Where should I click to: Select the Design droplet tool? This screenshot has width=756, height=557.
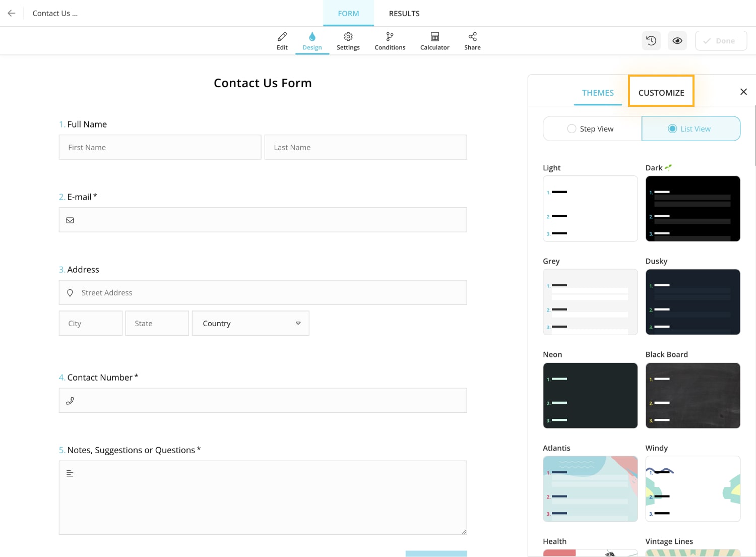[x=312, y=41]
